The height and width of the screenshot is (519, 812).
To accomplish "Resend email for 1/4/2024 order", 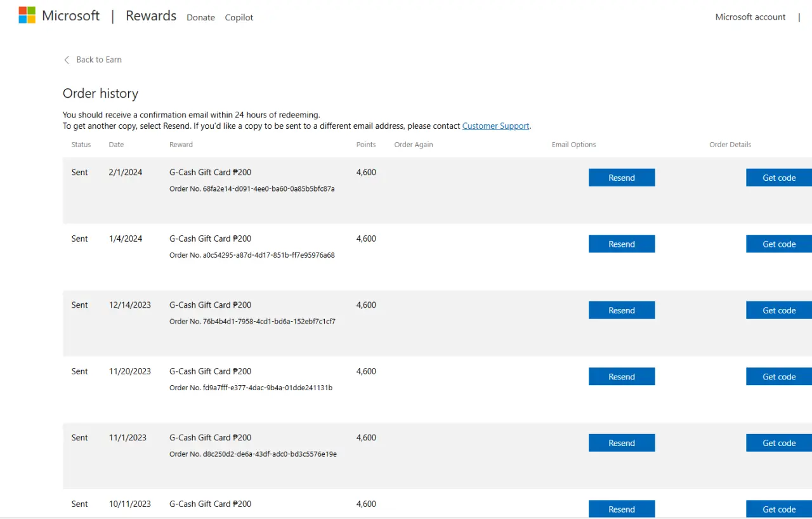I will (622, 244).
